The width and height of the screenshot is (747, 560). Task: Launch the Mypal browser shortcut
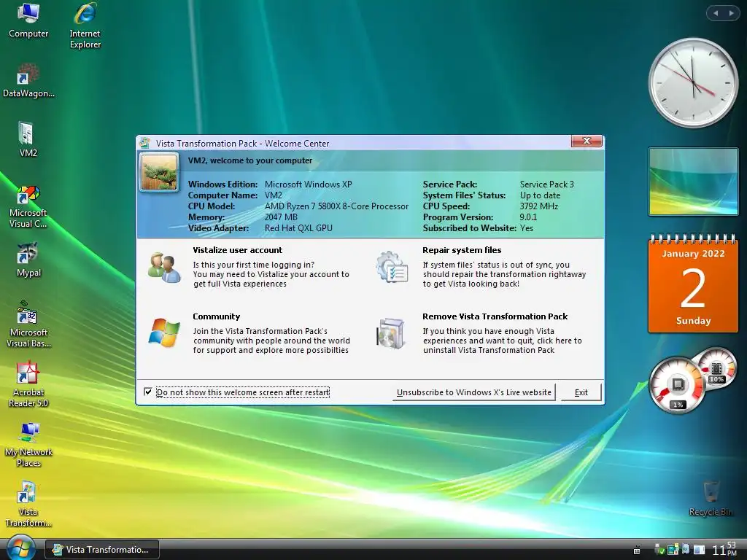click(28, 260)
